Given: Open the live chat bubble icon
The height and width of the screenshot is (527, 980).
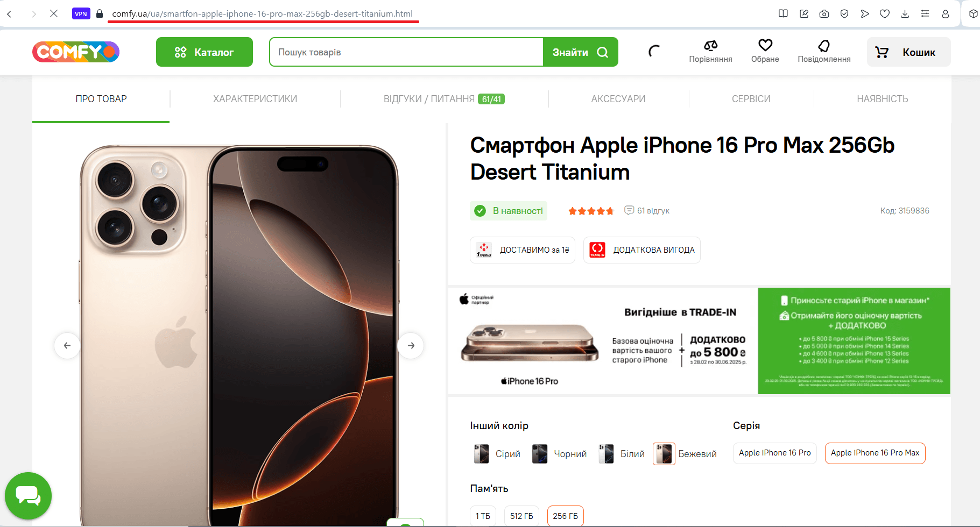Looking at the screenshot, I should [28, 495].
